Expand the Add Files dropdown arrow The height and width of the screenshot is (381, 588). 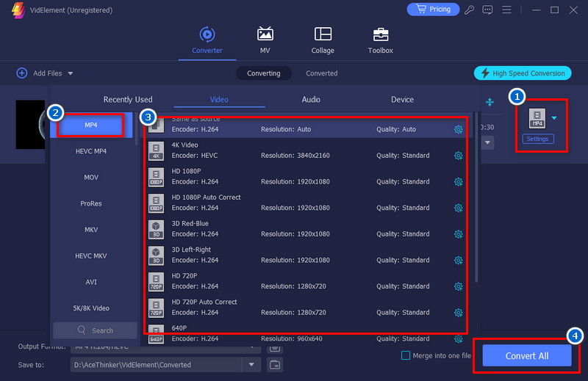(71, 73)
